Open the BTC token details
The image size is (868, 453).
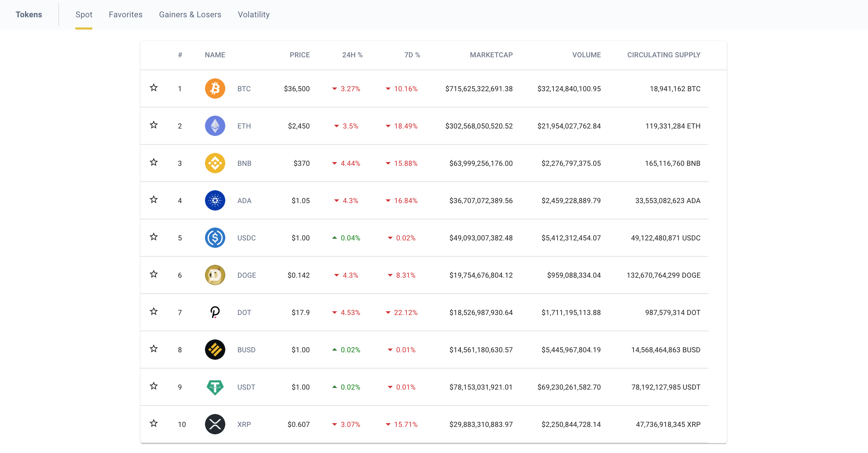point(244,88)
